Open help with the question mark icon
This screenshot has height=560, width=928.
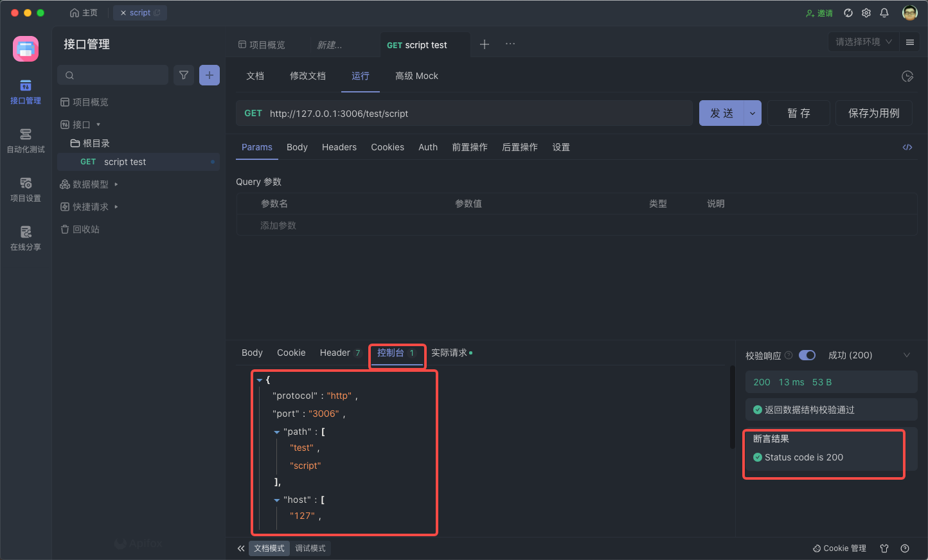[x=905, y=548]
